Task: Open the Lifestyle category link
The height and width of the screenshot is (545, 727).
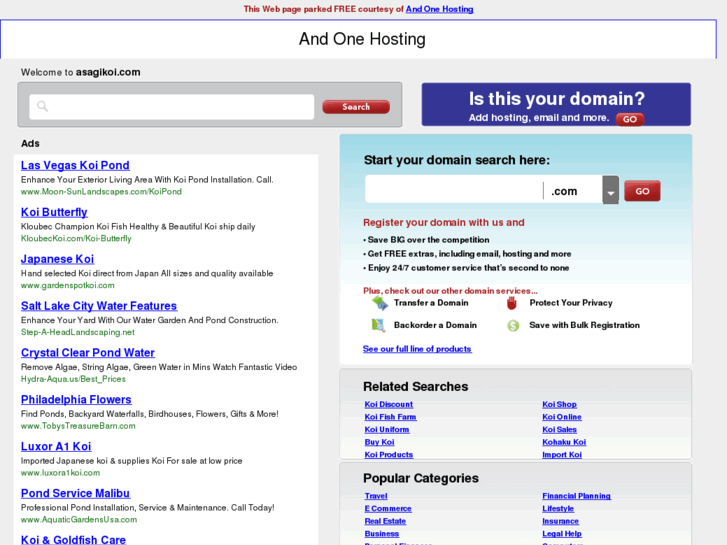Action: pos(558,509)
